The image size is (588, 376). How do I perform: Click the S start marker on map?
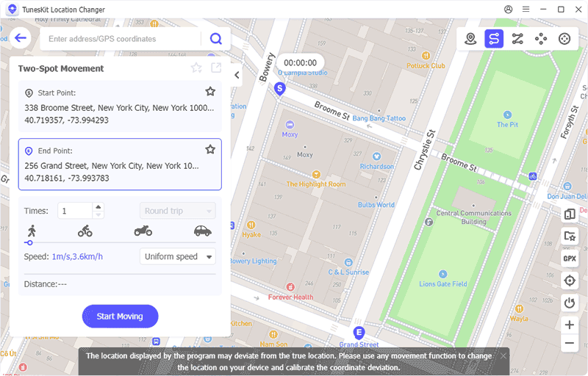(x=279, y=89)
